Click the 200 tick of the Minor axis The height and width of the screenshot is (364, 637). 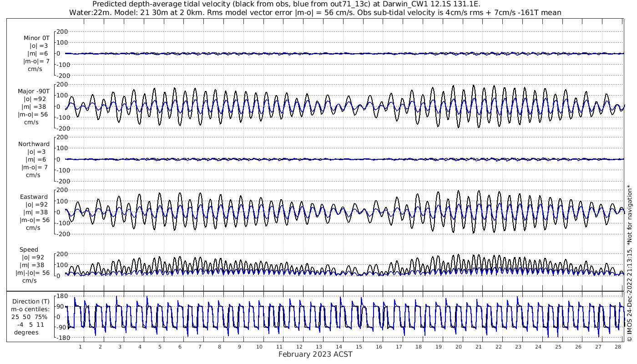click(x=62, y=31)
